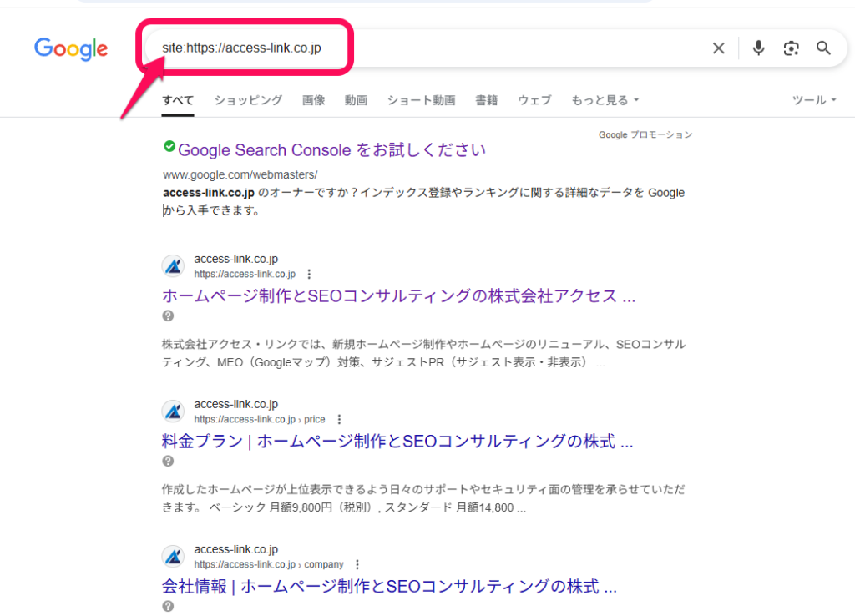This screenshot has width=855, height=616.
Task: Open three-dot menu beside the price URL
Action: point(339,419)
